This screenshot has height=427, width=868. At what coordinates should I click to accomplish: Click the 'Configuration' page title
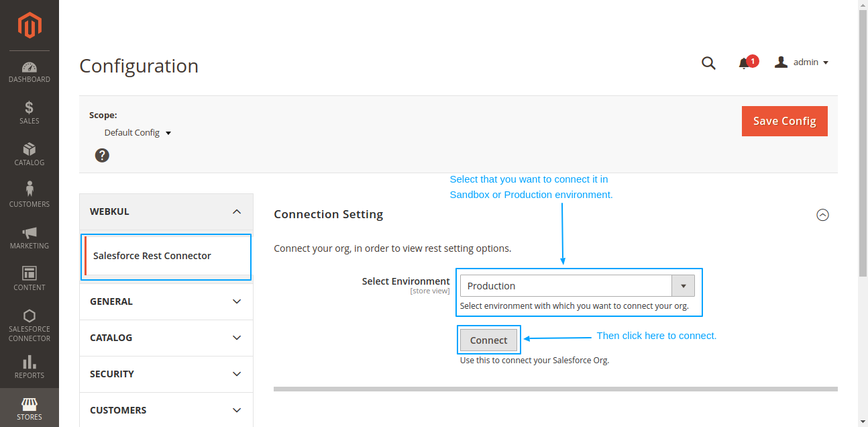point(139,66)
